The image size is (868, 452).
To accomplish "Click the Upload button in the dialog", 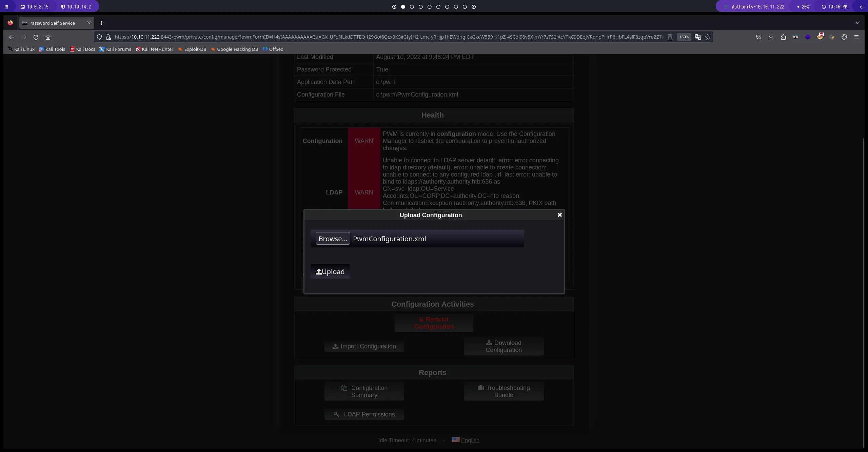I will tap(330, 271).
